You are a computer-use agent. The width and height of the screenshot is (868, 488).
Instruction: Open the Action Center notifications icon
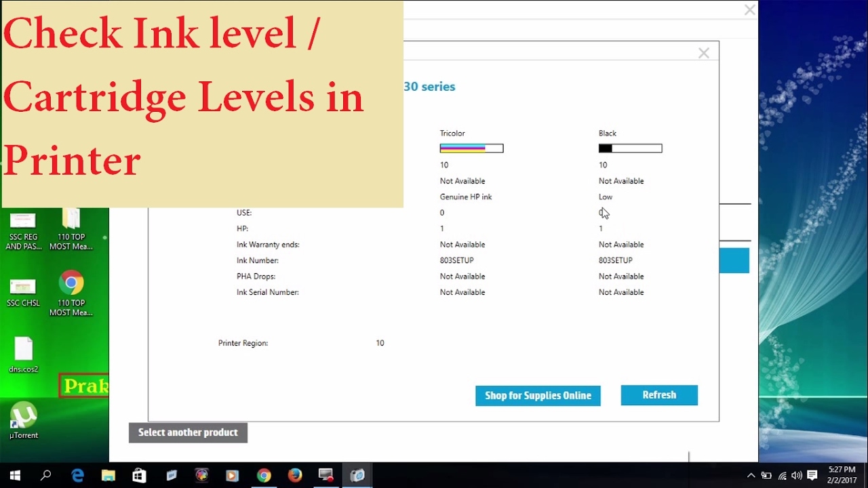click(812, 476)
